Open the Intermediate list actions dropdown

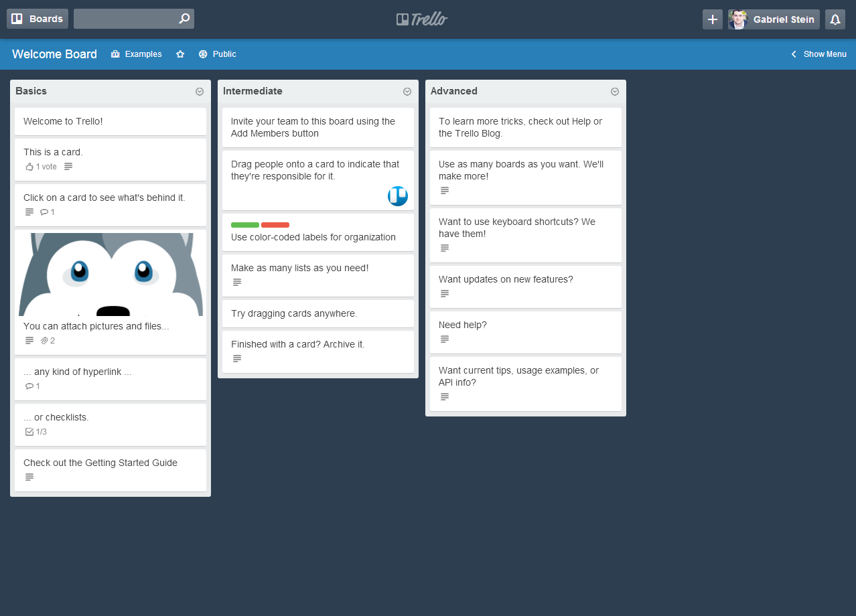[x=407, y=92]
